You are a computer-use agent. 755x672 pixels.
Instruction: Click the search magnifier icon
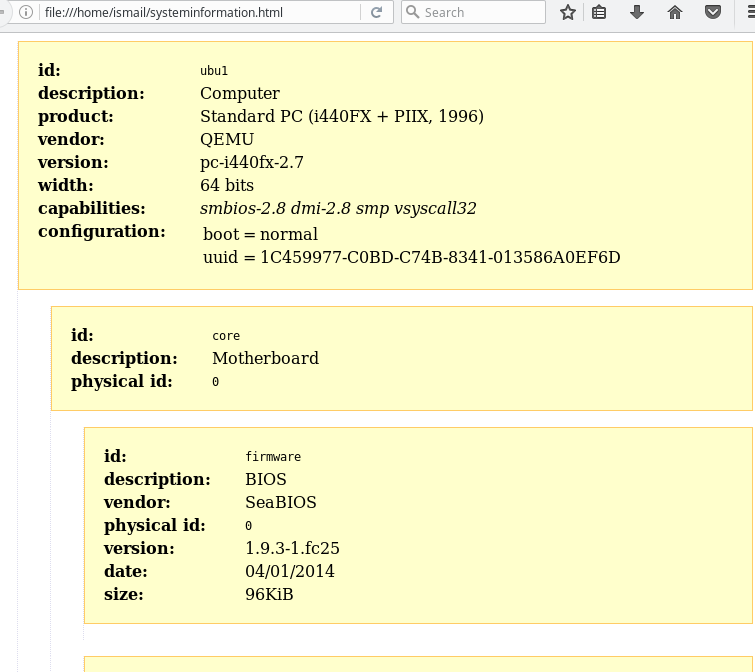tap(413, 12)
